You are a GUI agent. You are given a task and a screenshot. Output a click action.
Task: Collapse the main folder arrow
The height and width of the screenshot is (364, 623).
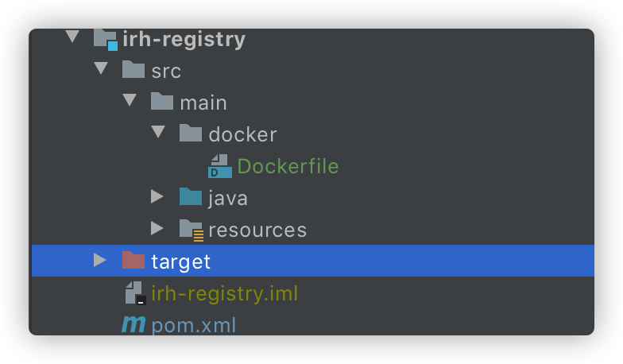point(130,101)
